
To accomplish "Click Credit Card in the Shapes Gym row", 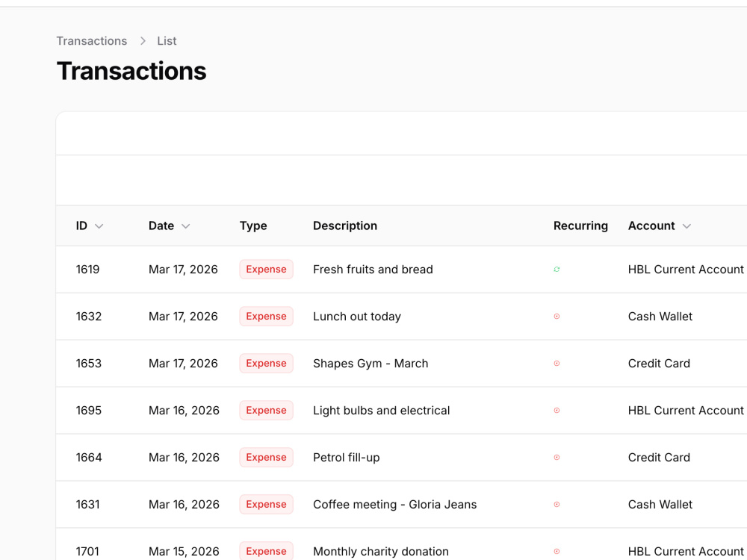I will pyautogui.click(x=659, y=364).
